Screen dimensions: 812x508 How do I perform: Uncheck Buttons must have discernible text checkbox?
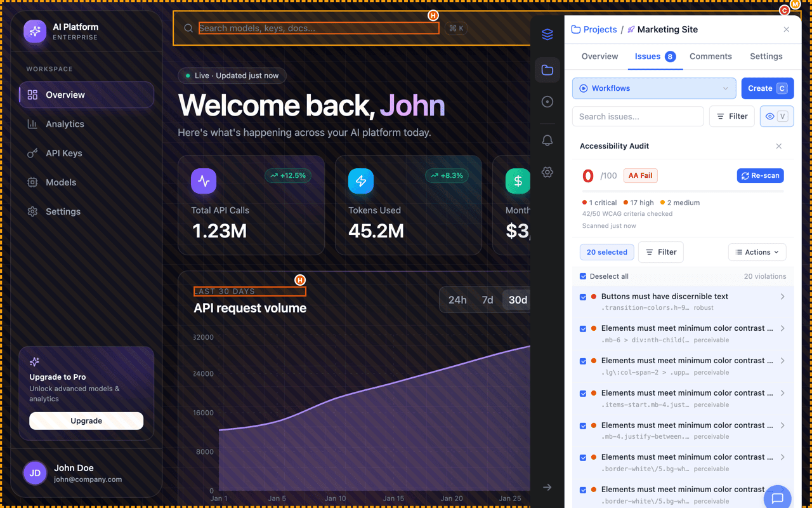point(583,297)
